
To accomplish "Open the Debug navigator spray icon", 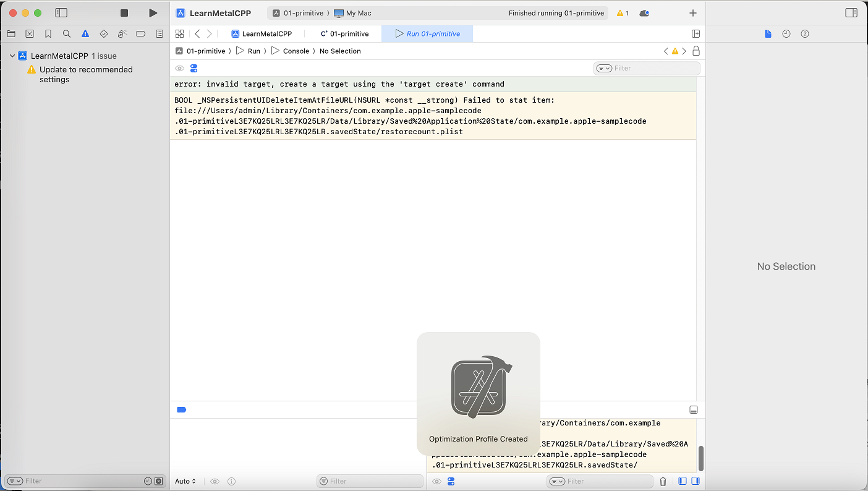I will click(x=122, y=34).
